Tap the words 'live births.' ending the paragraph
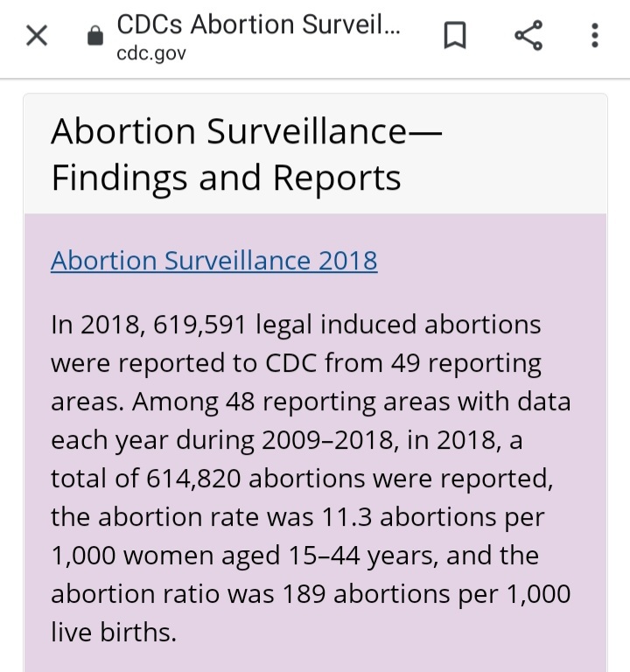This screenshot has width=630, height=672. point(114,632)
